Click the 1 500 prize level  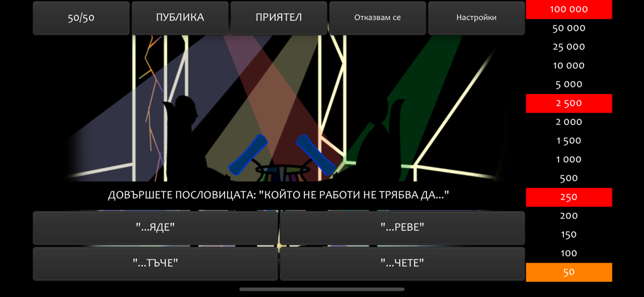click(569, 141)
